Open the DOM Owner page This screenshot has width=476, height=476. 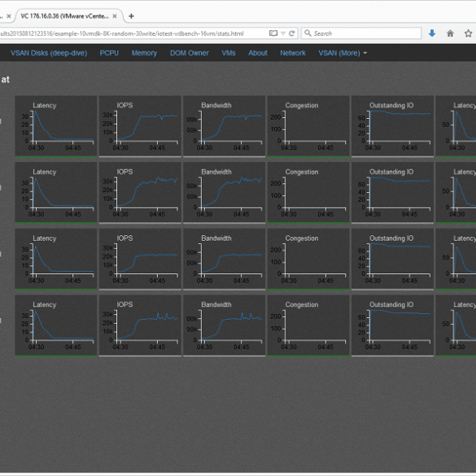[189, 53]
